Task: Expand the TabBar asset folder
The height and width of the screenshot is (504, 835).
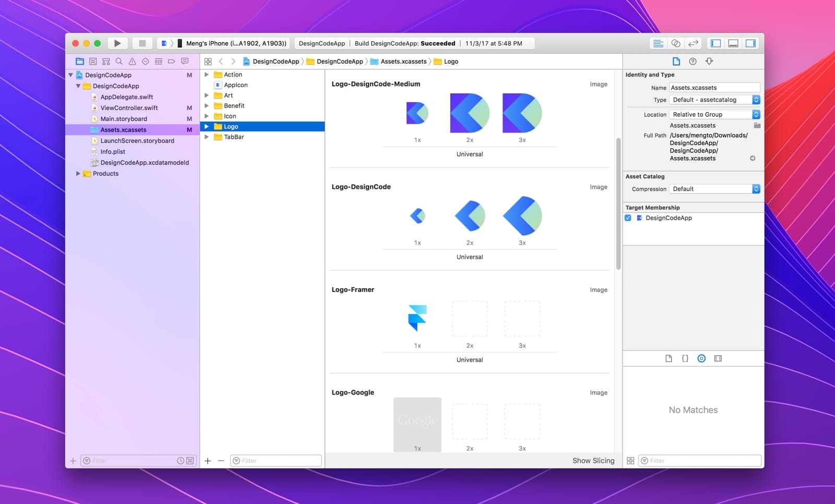Action: 207,137
